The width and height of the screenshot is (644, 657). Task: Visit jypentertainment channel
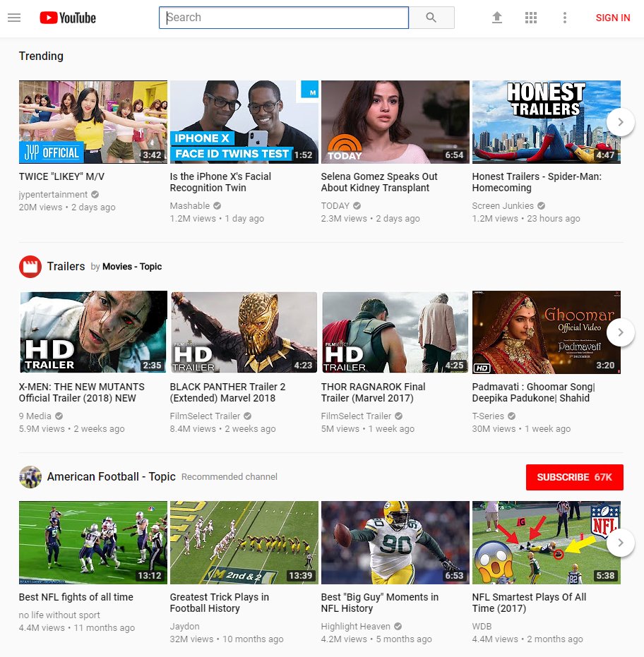pos(53,195)
